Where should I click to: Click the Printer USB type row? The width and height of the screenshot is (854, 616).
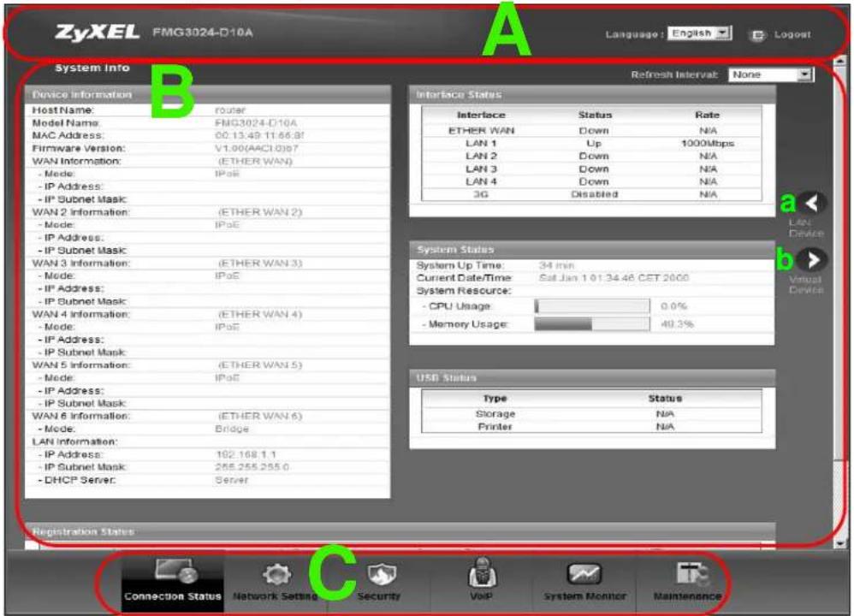591,426
